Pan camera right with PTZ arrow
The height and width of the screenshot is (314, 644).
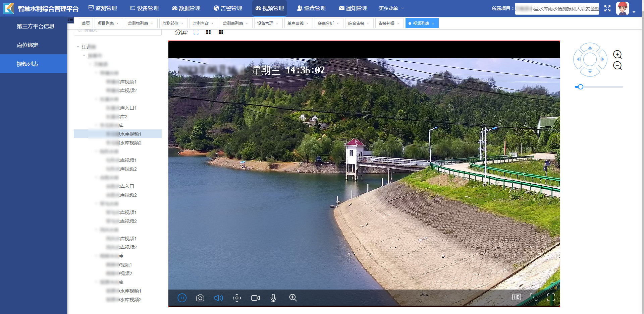603,59
